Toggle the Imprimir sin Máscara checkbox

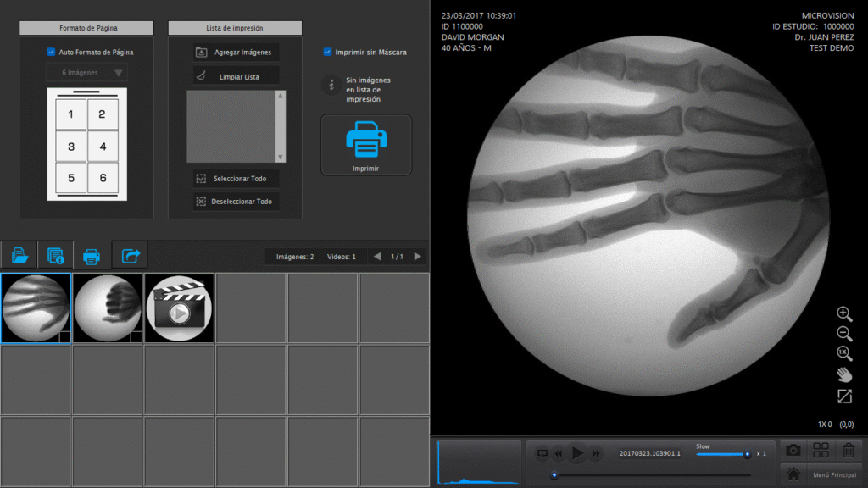(x=327, y=52)
